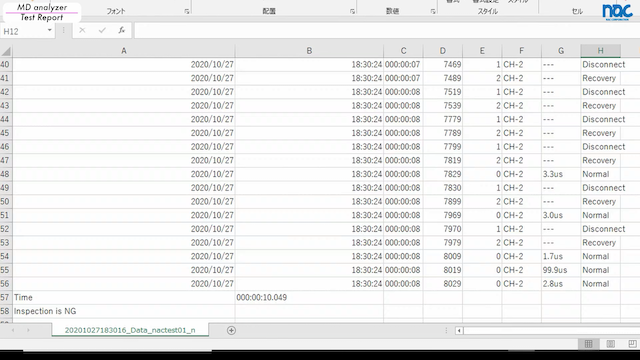Select cell containing 'Inspection is NG'
640x360 pixels.
click(x=124, y=311)
